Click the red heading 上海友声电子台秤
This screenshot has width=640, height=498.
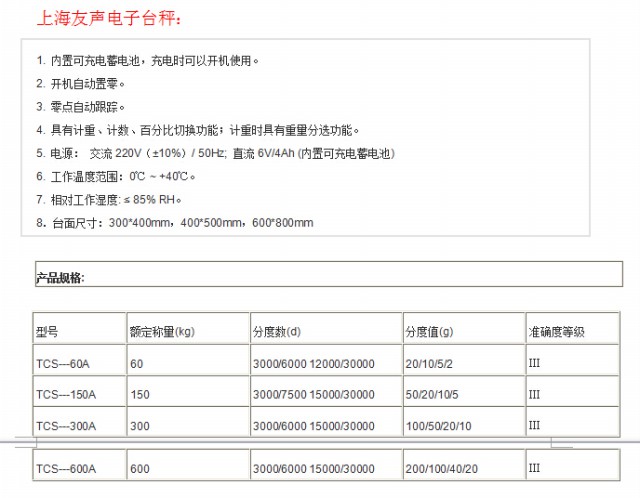tap(109, 18)
